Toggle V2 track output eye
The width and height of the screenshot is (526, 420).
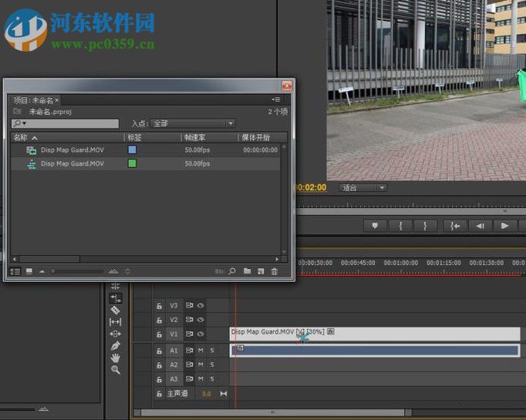tap(201, 320)
